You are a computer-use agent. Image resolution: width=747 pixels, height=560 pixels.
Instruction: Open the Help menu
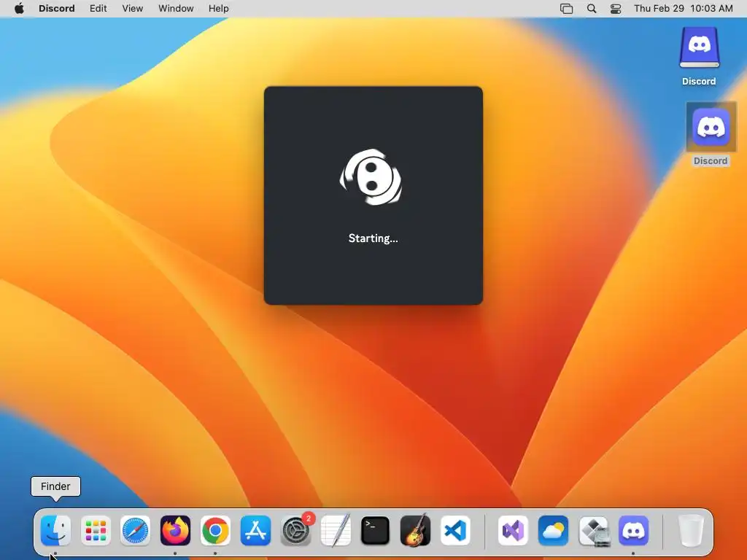tap(219, 9)
